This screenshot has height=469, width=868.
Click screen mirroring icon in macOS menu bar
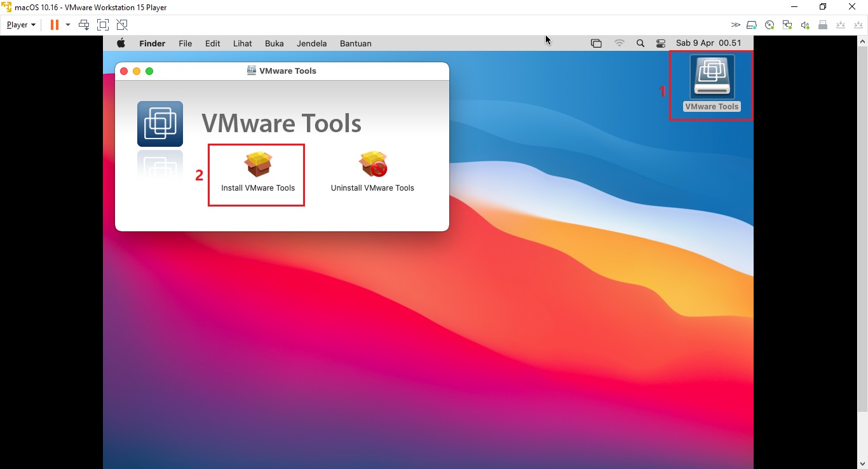[596, 43]
